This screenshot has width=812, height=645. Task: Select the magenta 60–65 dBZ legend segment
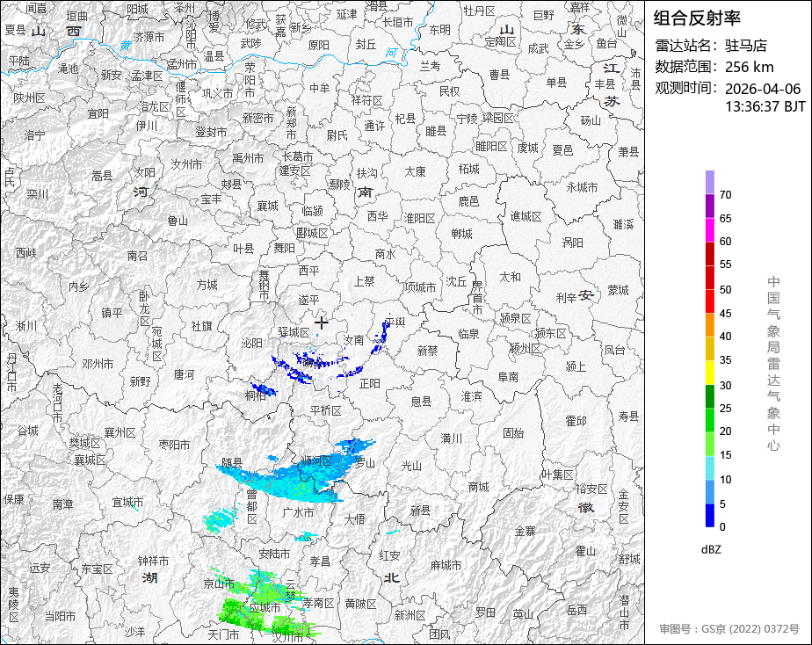click(709, 230)
